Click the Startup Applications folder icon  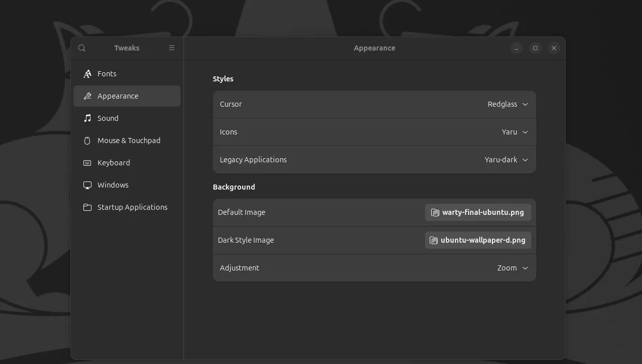pyautogui.click(x=87, y=207)
